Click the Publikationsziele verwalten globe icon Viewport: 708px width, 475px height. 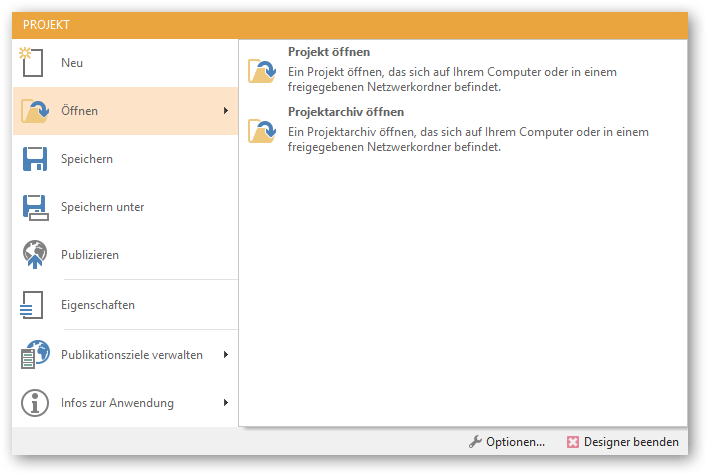[35, 355]
